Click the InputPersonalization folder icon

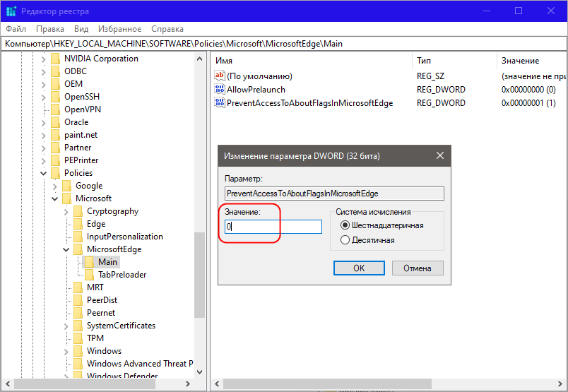point(78,237)
